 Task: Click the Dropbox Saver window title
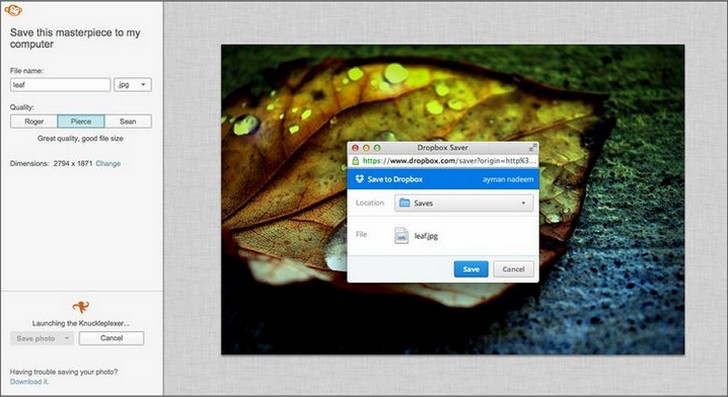(442, 148)
